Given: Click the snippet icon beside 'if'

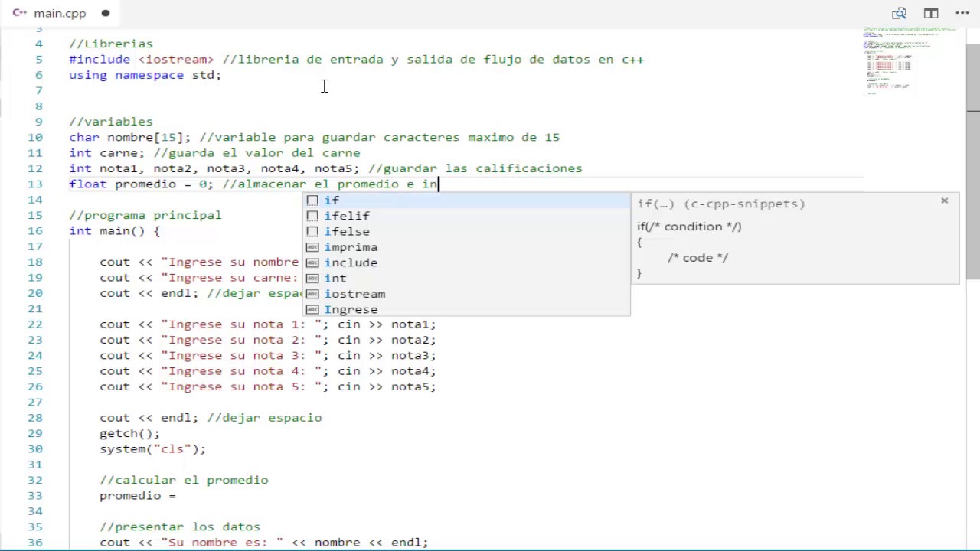Looking at the screenshot, I should pyautogui.click(x=312, y=201).
